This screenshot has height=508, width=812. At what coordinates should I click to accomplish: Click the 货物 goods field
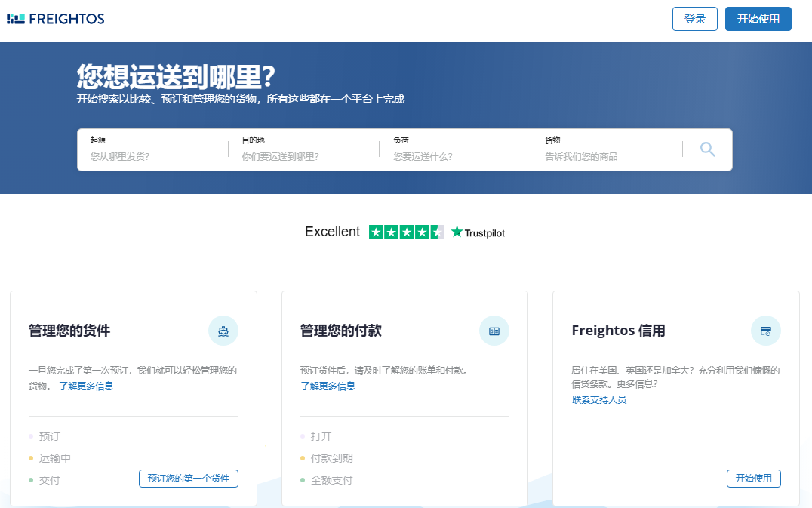(607, 149)
